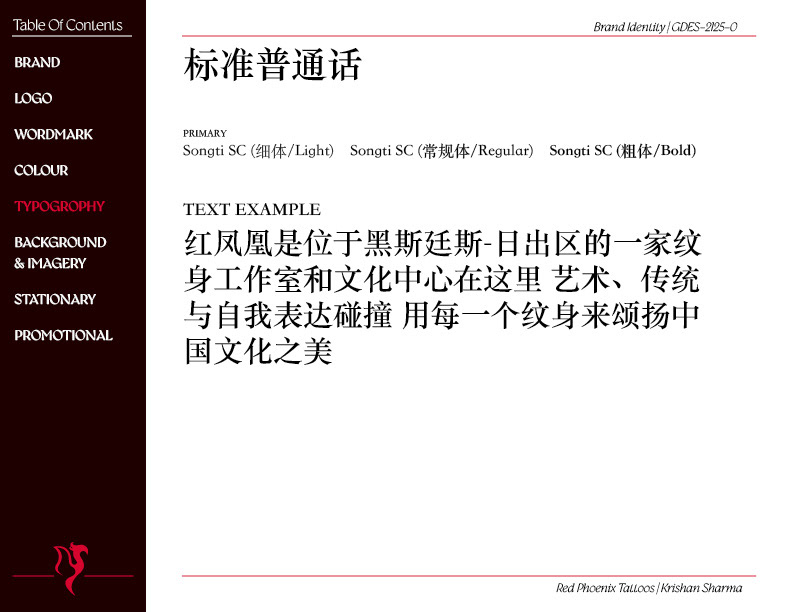Viewport: 792px width, 612px height.
Task: Click the red phoenix logo icon
Action: click(71, 568)
